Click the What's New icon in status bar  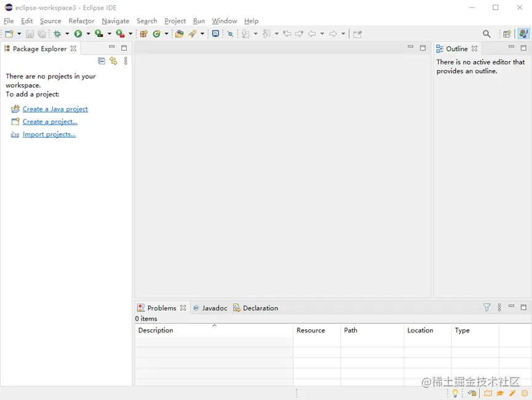[x=525, y=393]
